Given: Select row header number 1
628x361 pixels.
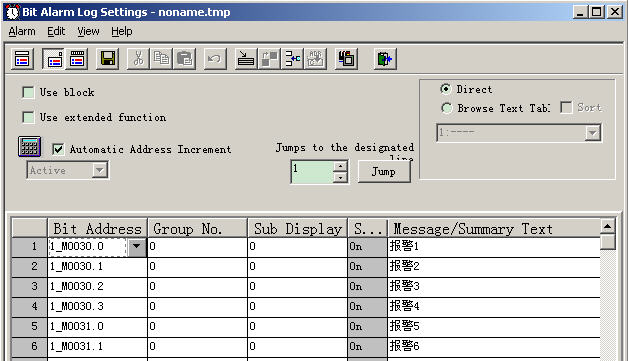Looking at the screenshot, I should [29, 247].
